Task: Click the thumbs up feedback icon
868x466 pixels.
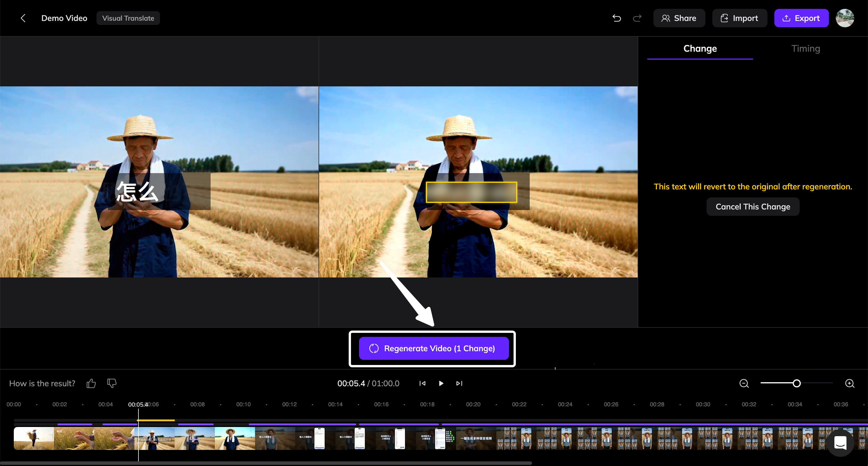Action: tap(91, 383)
